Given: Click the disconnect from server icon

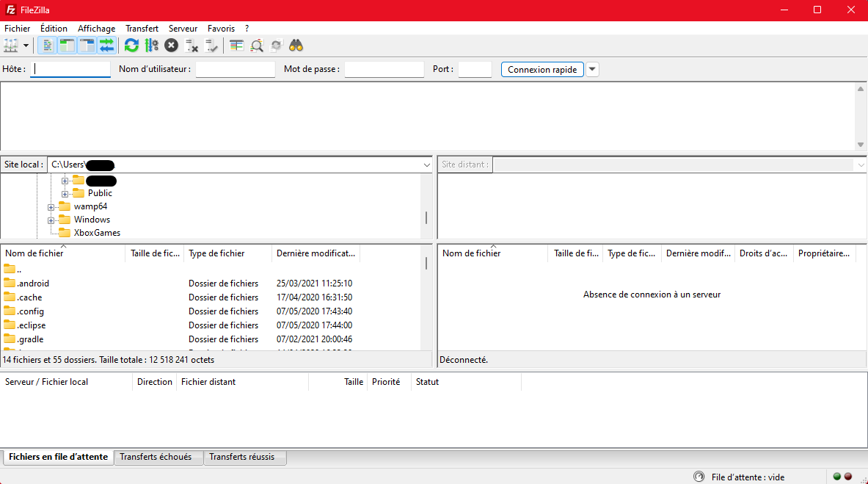Looking at the screenshot, I should pos(192,46).
